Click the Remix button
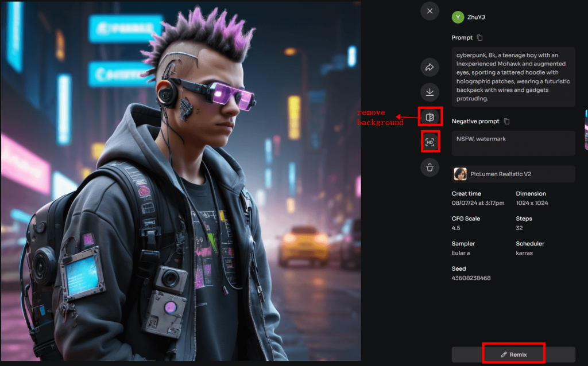The width and height of the screenshot is (588, 366). [x=513, y=355]
